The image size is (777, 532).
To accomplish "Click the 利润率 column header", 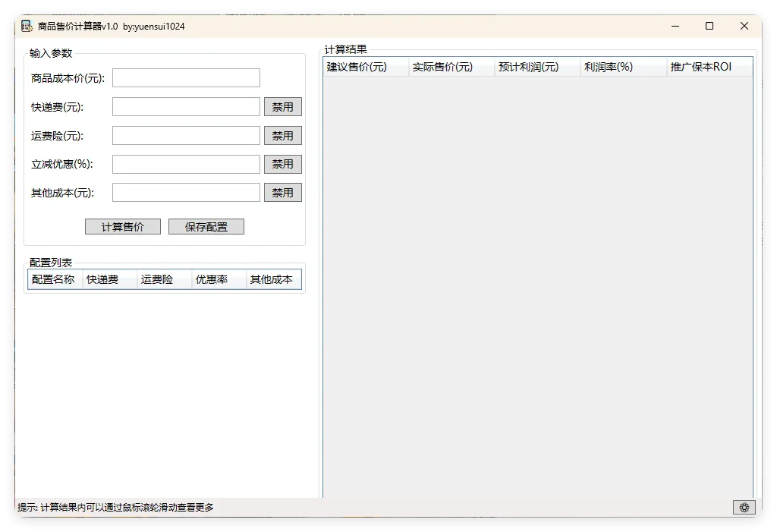I will 608,67.
